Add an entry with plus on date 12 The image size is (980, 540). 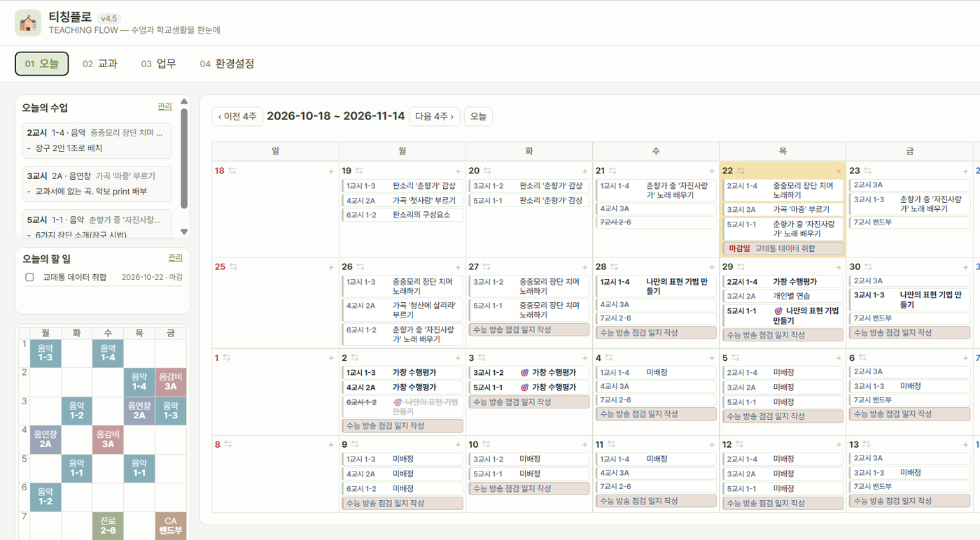pyautogui.click(x=839, y=445)
